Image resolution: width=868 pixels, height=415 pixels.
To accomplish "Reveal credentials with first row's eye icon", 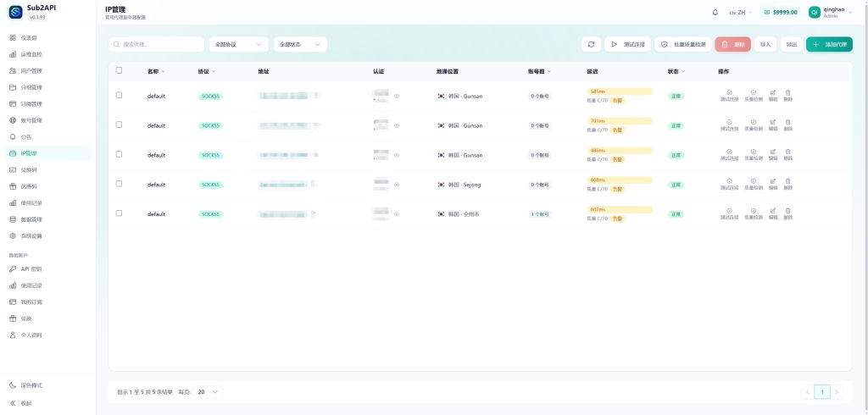I will click(x=396, y=96).
